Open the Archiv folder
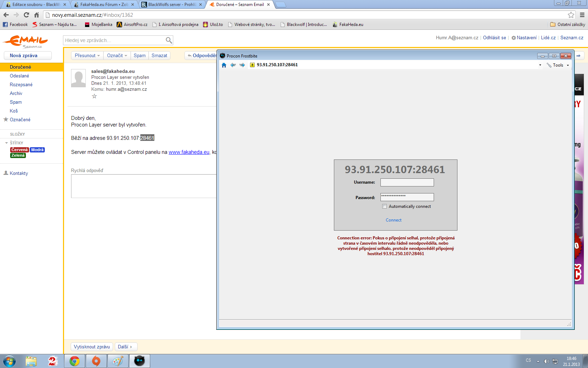The image size is (588, 368). 16,93
